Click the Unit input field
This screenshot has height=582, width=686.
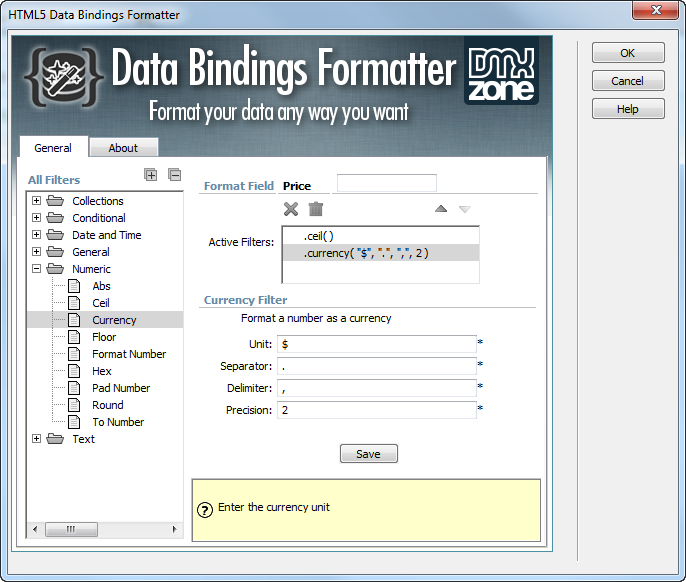377,344
